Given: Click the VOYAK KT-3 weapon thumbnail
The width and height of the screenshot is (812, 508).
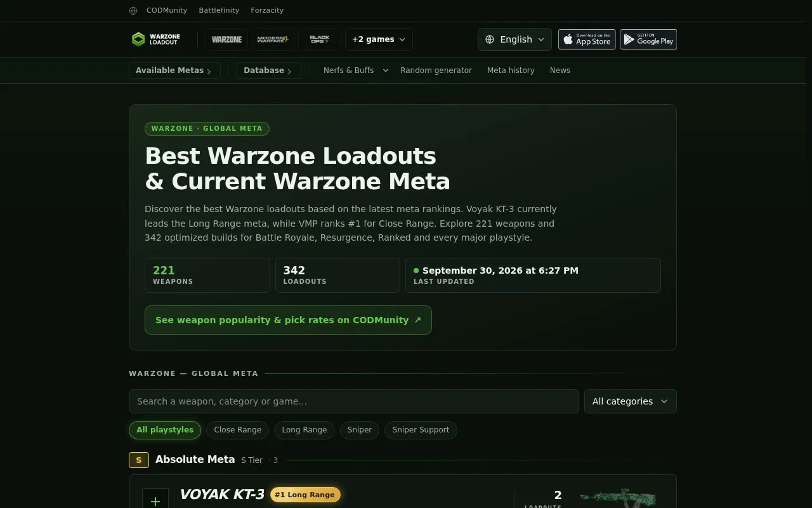Looking at the screenshot, I should pyautogui.click(x=617, y=498).
